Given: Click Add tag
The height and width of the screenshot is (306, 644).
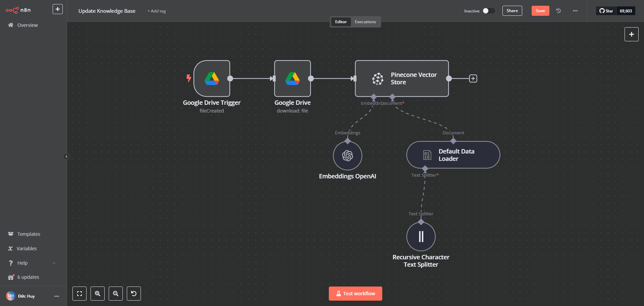Looking at the screenshot, I should [157, 11].
